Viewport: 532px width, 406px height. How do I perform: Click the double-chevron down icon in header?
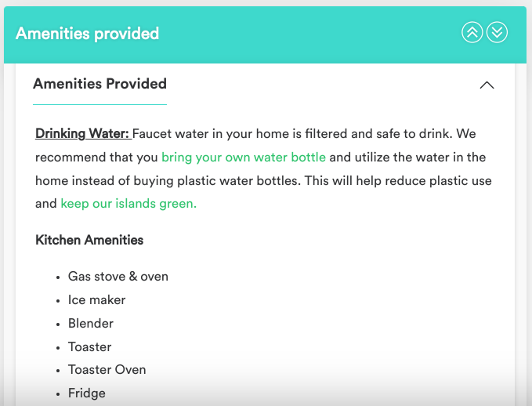pyautogui.click(x=497, y=33)
